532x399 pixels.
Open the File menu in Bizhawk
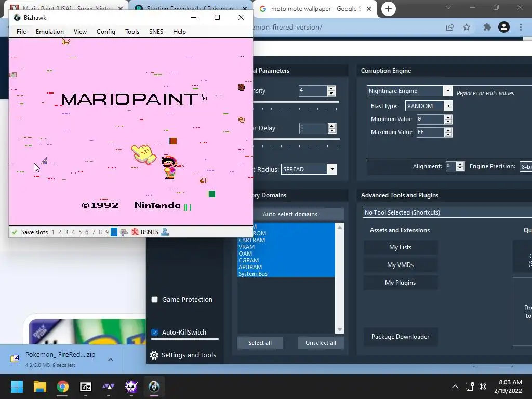[x=21, y=32]
